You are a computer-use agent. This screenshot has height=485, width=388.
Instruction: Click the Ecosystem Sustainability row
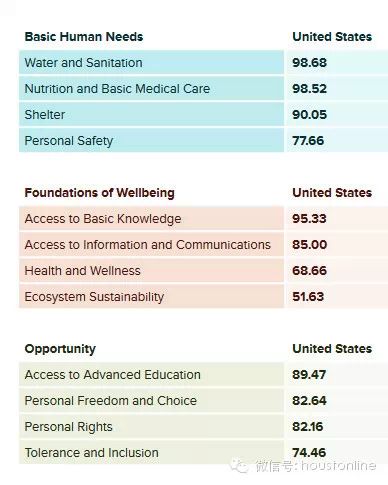tap(203, 297)
